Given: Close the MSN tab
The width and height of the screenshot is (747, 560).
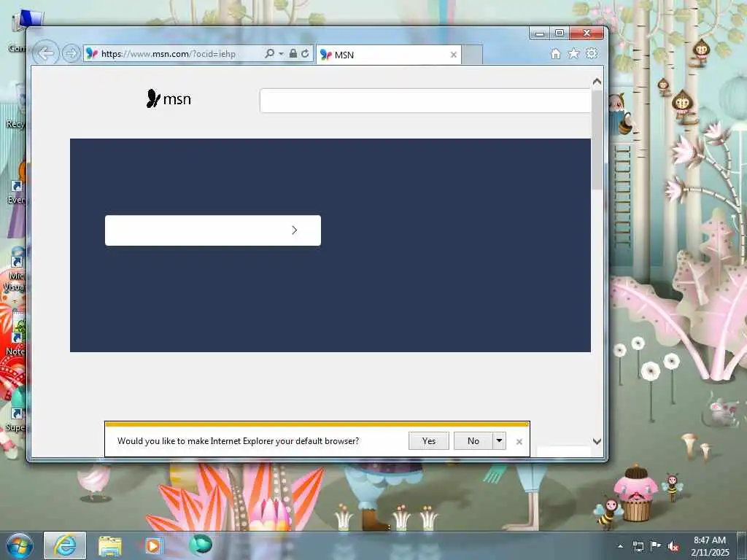Looking at the screenshot, I should tap(454, 55).
